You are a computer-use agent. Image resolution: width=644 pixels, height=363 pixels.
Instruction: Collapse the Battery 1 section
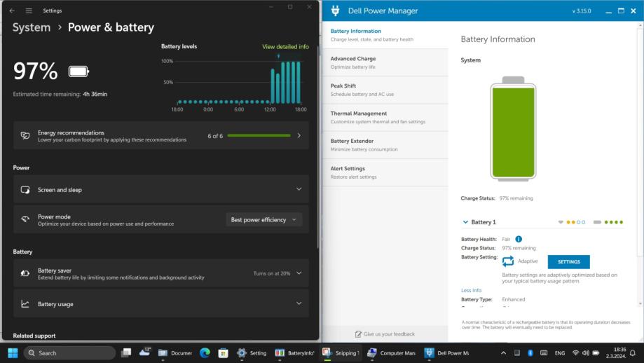[x=465, y=222]
